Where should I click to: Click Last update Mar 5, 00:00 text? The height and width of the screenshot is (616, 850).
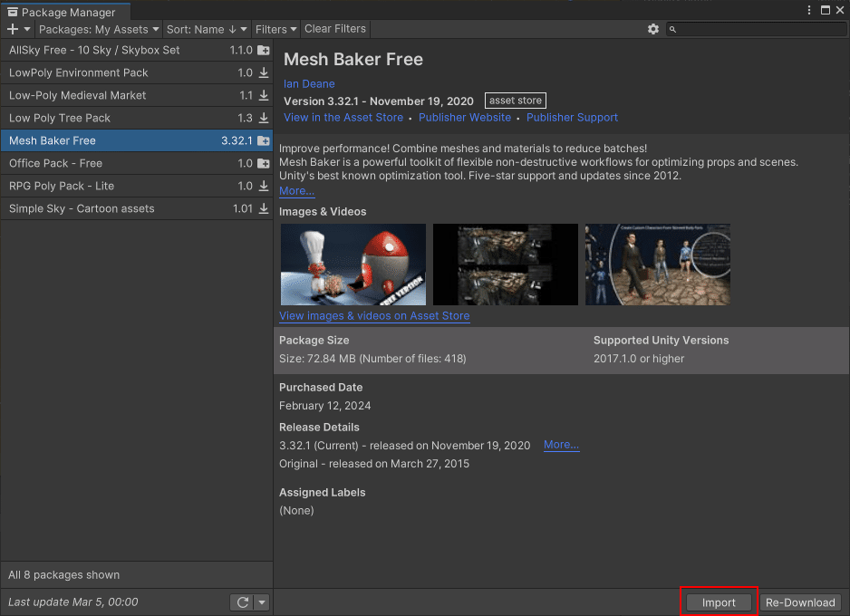click(73, 602)
